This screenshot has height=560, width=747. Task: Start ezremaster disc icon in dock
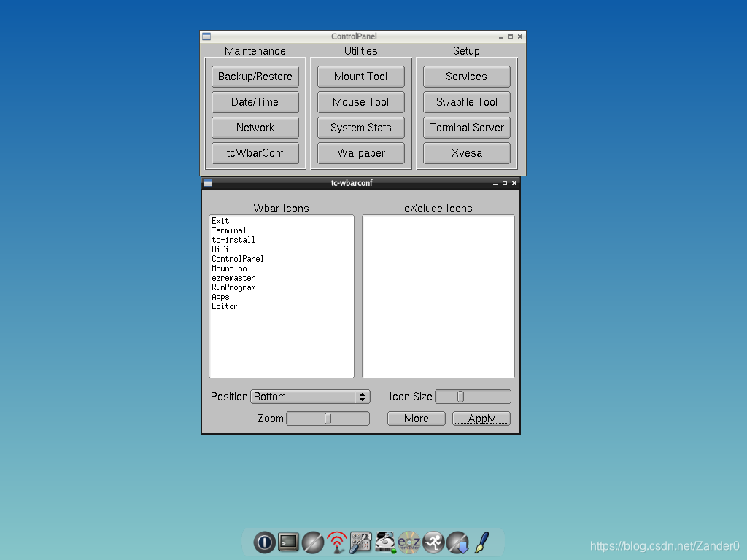(x=409, y=542)
